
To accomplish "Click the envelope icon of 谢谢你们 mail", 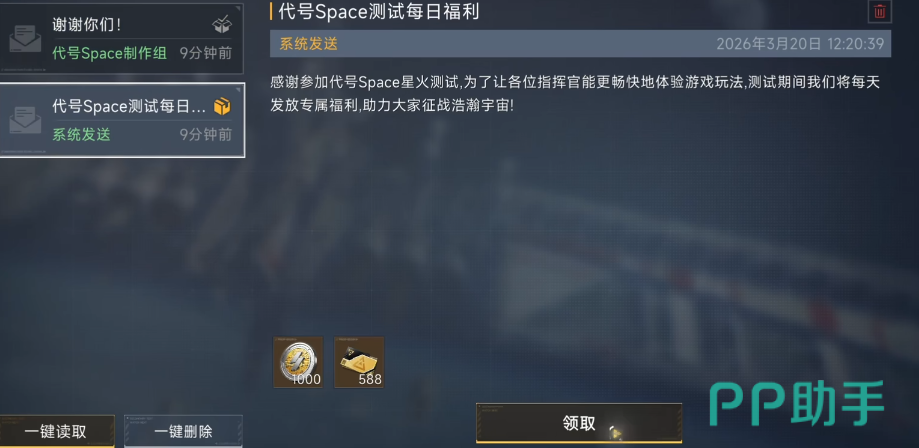I will (25, 39).
